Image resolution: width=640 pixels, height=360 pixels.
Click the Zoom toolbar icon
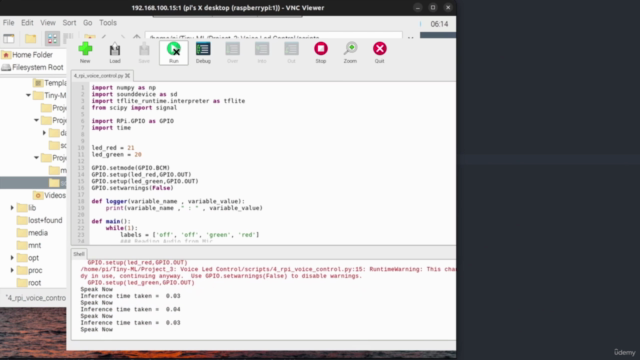tap(350, 53)
